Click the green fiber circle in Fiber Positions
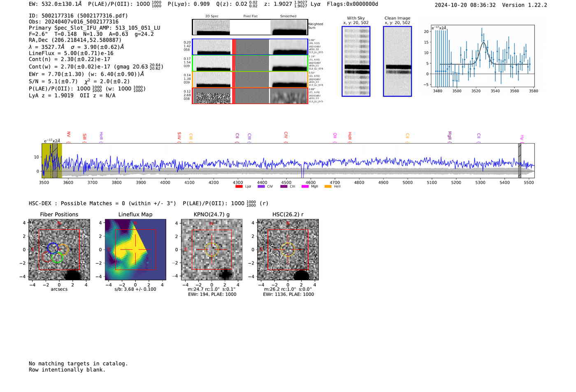 coord(58,257)
